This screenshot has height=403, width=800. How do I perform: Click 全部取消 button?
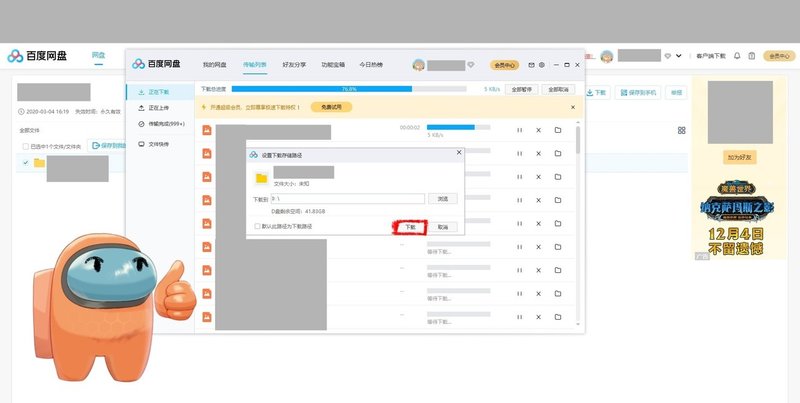(558, 89)
